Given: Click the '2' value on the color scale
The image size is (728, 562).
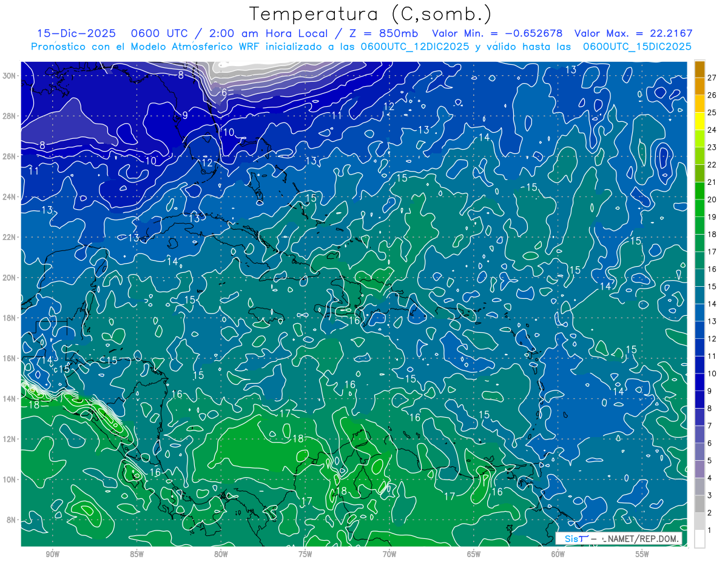Looking at the screenshot, I should [710, 513].
